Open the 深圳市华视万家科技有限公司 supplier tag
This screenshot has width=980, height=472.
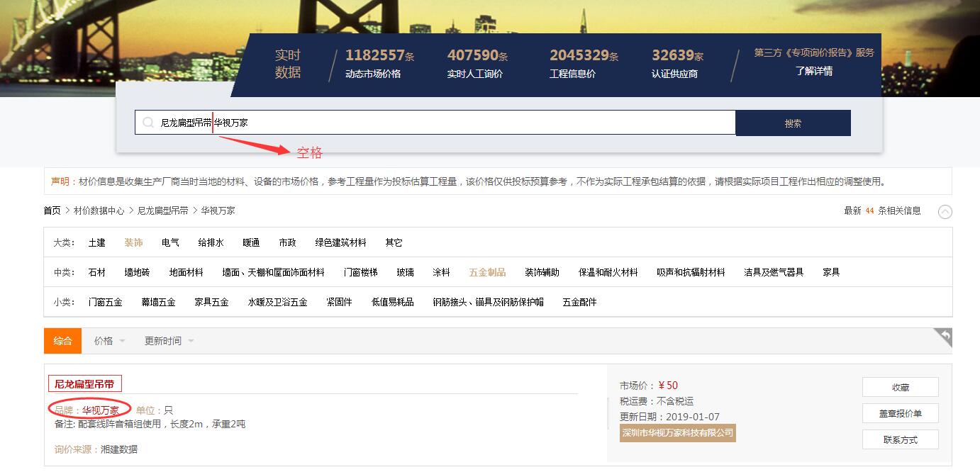click(x=677, y=432)
